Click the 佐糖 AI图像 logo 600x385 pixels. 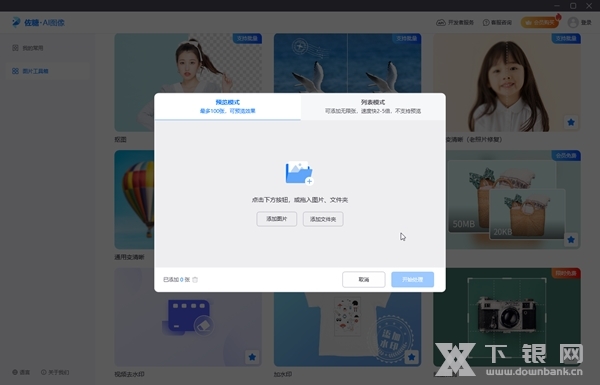pyautogui.click(x=38, y=23)
